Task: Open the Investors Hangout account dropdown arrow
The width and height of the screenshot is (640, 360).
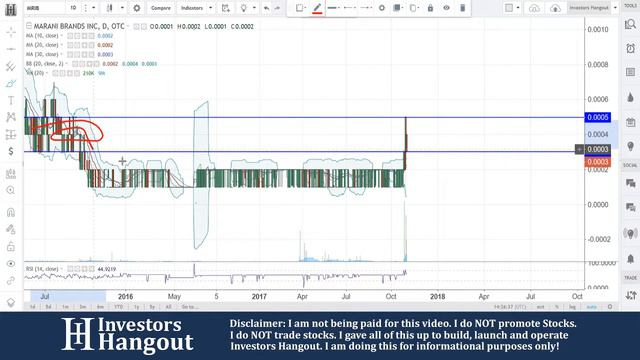Action: pos(615,8)
